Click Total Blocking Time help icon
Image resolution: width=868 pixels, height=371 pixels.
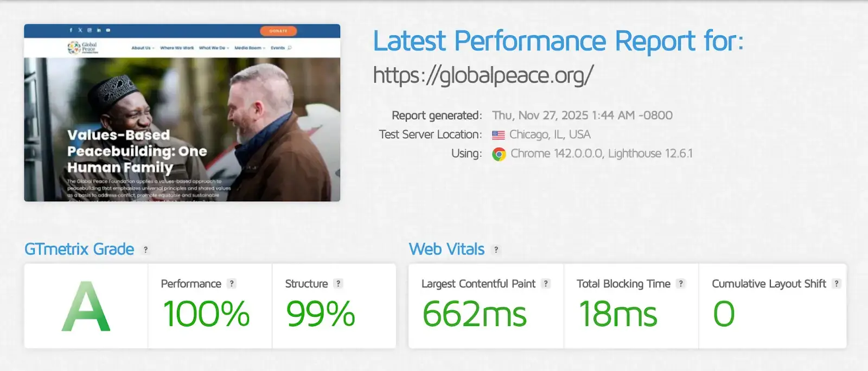pos(681,284)
